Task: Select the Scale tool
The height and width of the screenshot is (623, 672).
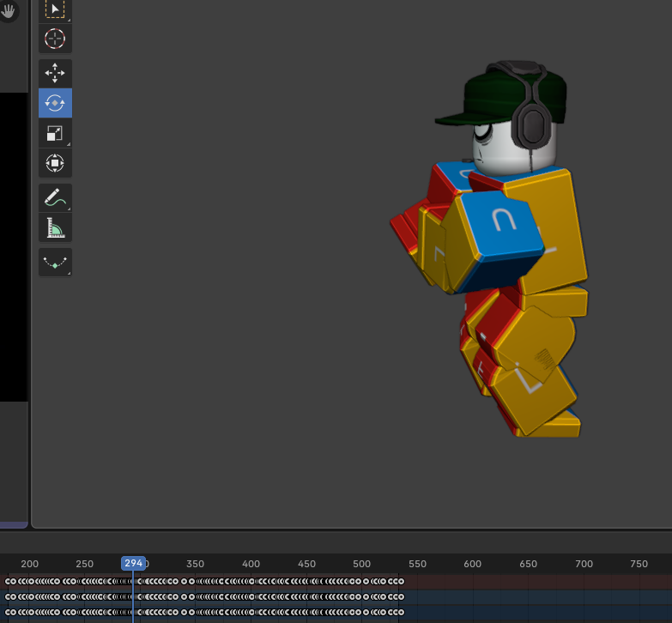Action: click(55, 133)
